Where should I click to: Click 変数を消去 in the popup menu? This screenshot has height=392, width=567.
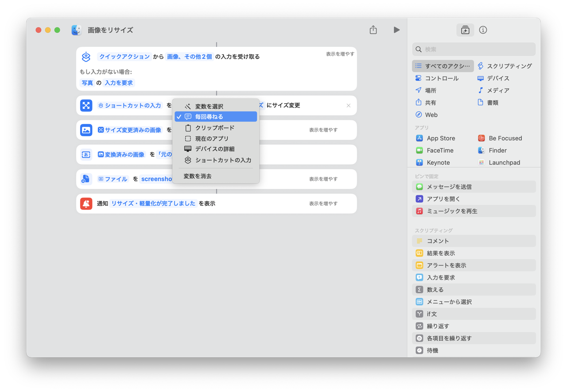pos(216,176)
